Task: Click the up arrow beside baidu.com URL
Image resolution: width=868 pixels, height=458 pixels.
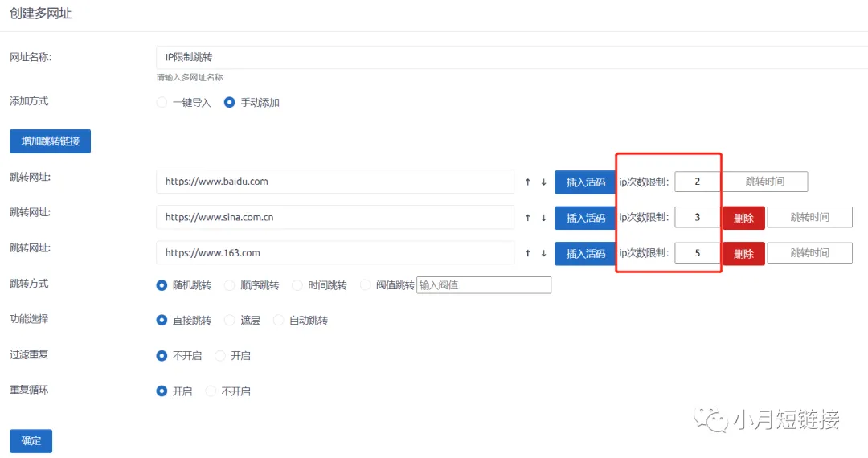Action: click(527, 182)
